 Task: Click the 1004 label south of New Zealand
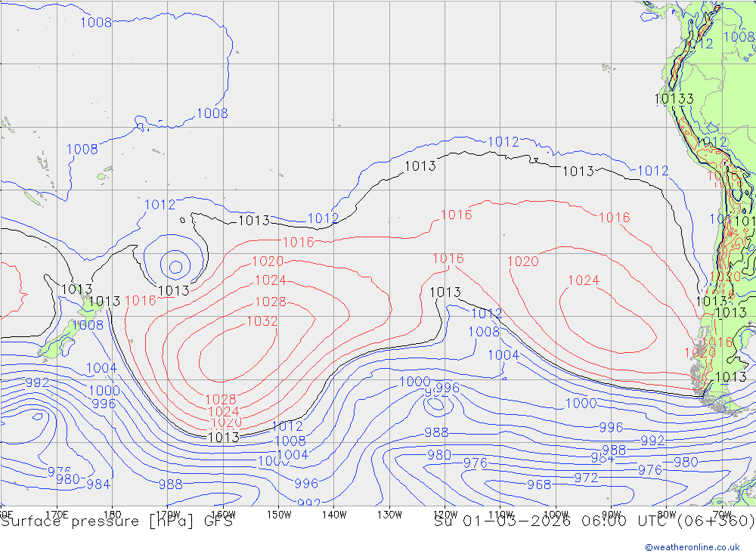pyautogui.click(x=101, y=368)
